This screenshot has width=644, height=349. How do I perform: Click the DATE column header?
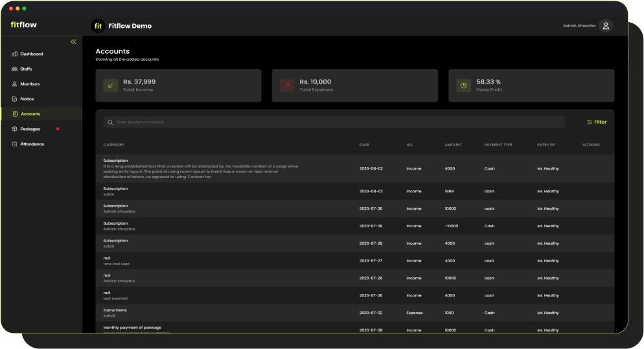[x=364, y=144]
